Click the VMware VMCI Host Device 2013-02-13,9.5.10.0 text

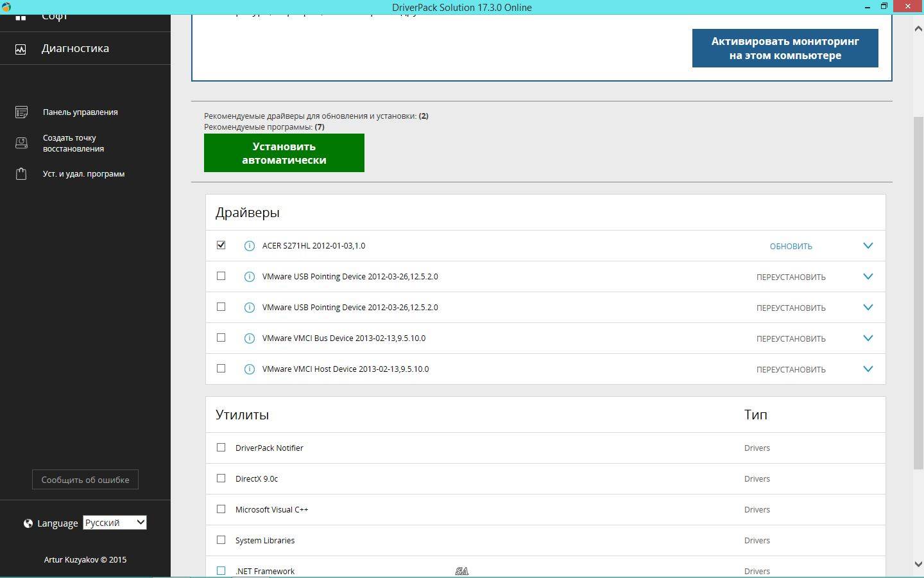coord(345,369)
